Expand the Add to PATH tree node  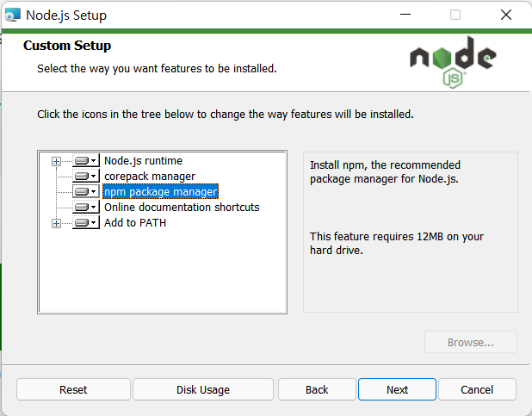tap(56, 223)
